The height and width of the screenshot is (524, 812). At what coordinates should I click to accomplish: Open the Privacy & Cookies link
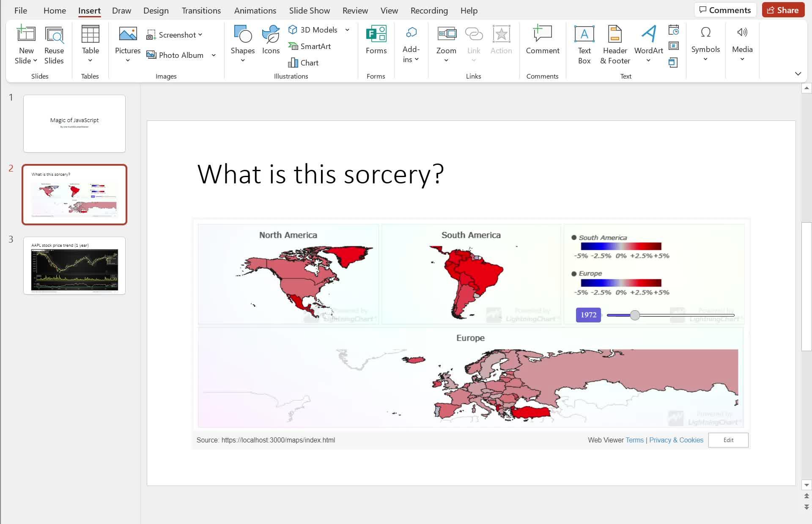click(x=676, y=440)
